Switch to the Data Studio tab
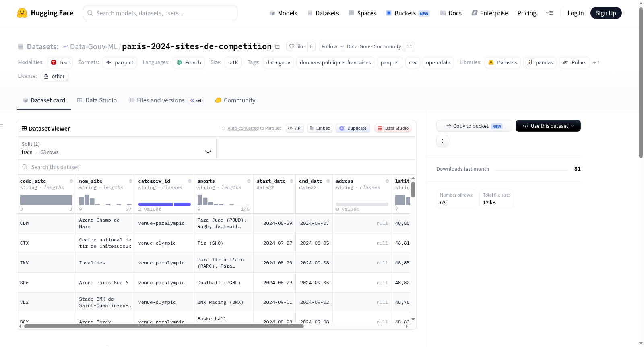644x347 pixels. click(x=97, y=100)
